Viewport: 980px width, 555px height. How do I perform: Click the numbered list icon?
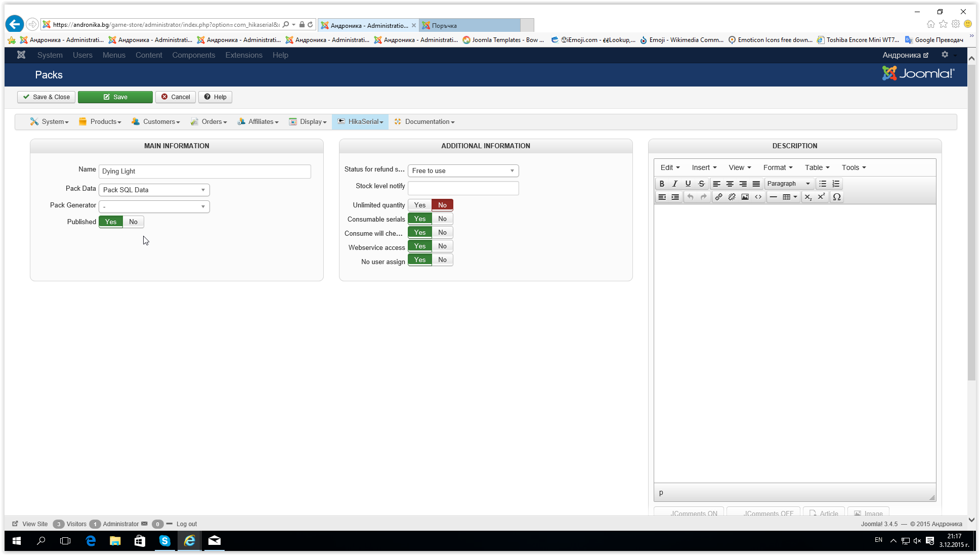coord(836,184)
